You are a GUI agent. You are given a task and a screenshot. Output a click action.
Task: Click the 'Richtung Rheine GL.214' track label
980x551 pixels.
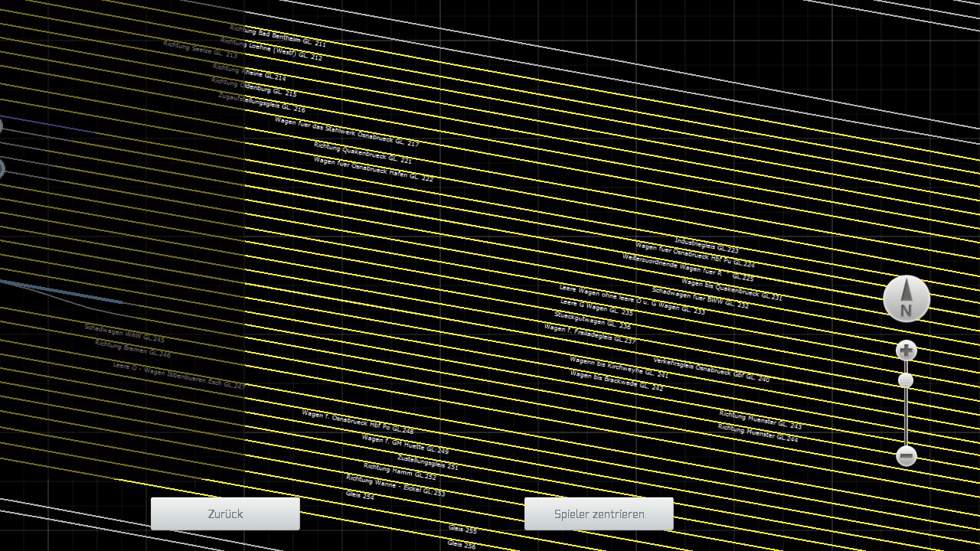tap(250, 73)
